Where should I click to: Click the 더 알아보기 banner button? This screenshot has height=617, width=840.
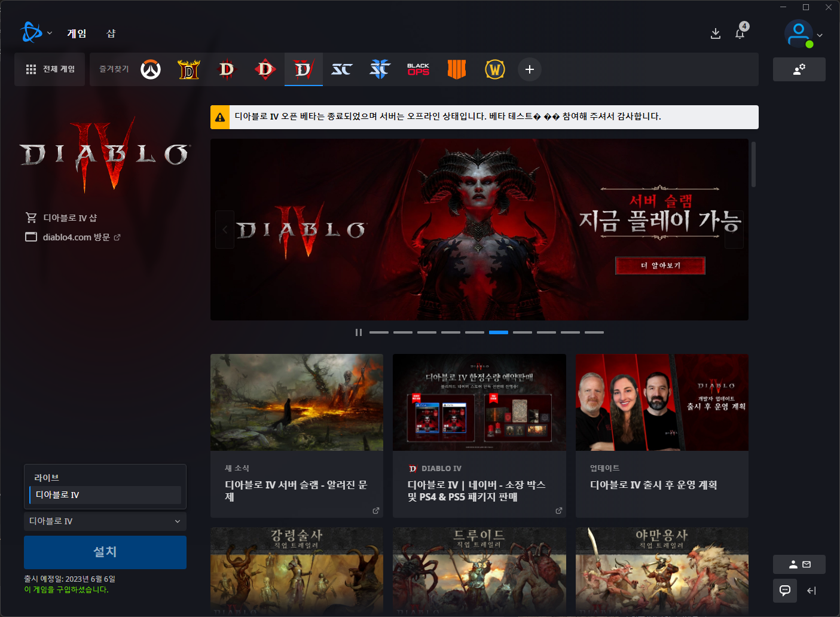tap(661, 265)
